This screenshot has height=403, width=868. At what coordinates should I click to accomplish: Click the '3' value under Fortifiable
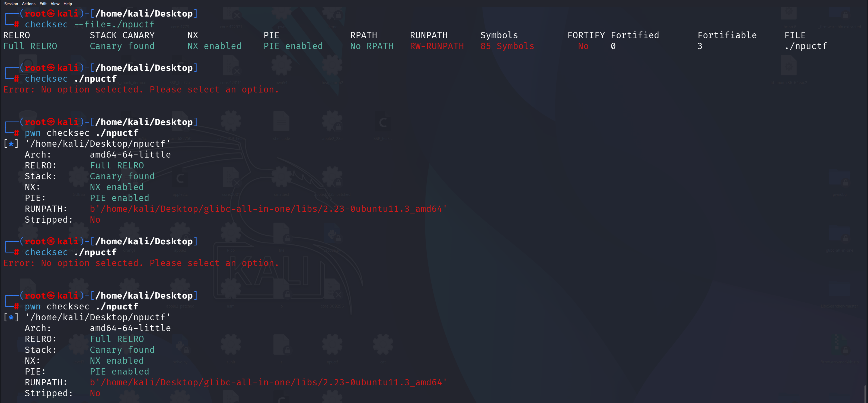coord(700,46)
